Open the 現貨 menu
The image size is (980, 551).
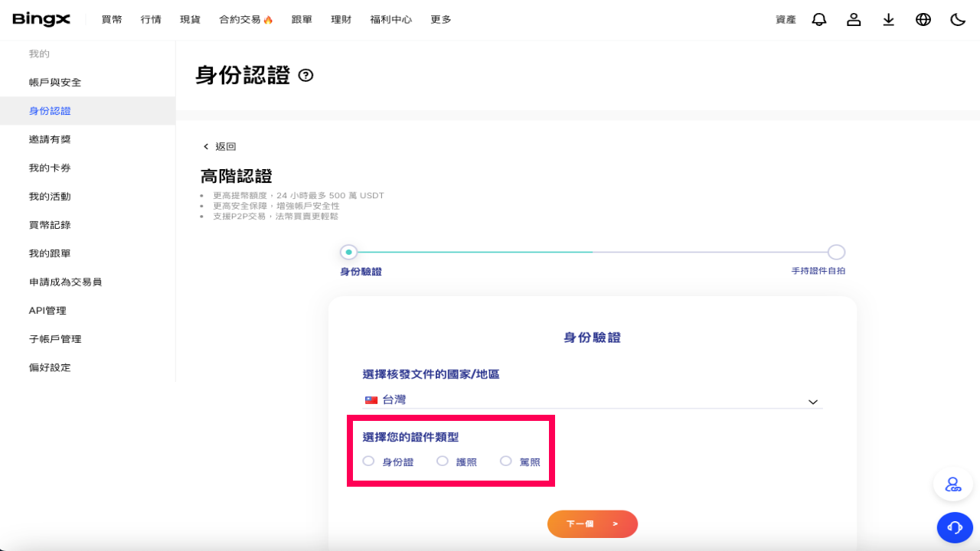coord(190,19)
